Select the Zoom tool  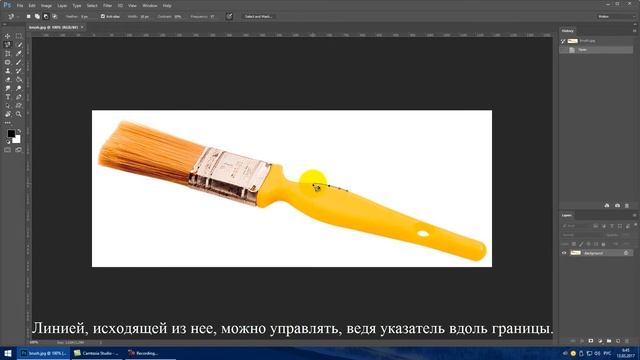[19, 114]
